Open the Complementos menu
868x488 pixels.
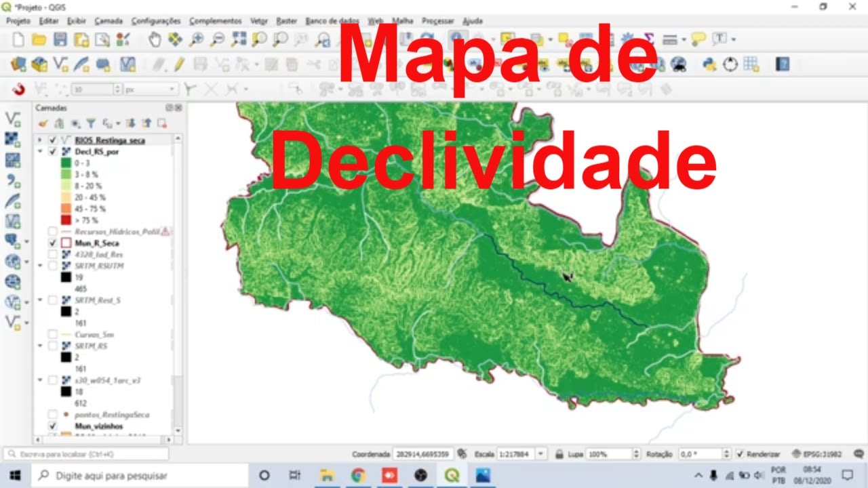pyautogui.click(x=216, y=21)
